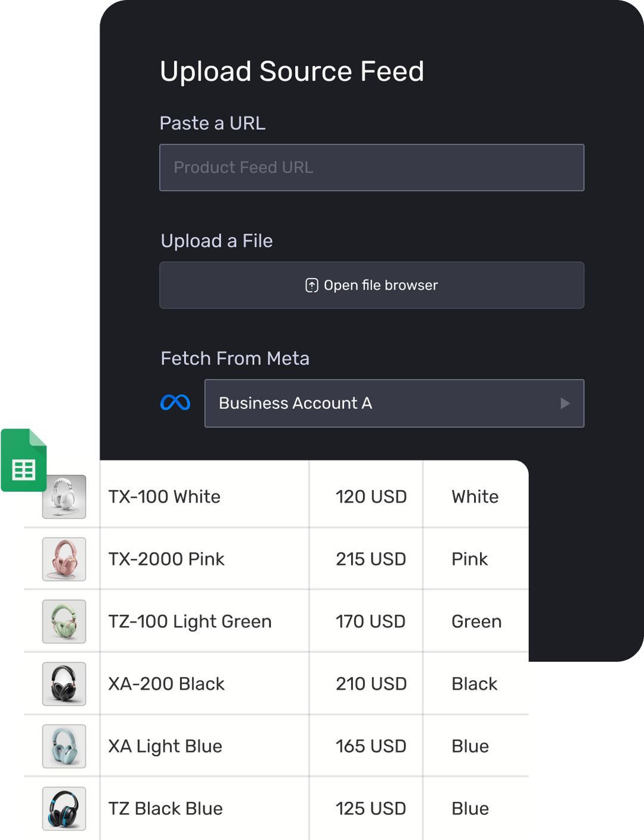Click the TZ Black Blue headphone thumbnail
644x840 pixels.
coord(64,808)
